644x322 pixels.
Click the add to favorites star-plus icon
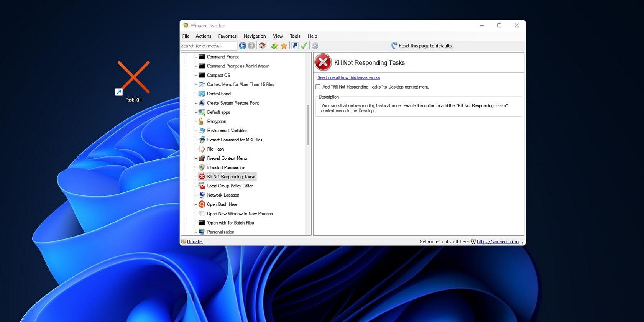[274, 46]
